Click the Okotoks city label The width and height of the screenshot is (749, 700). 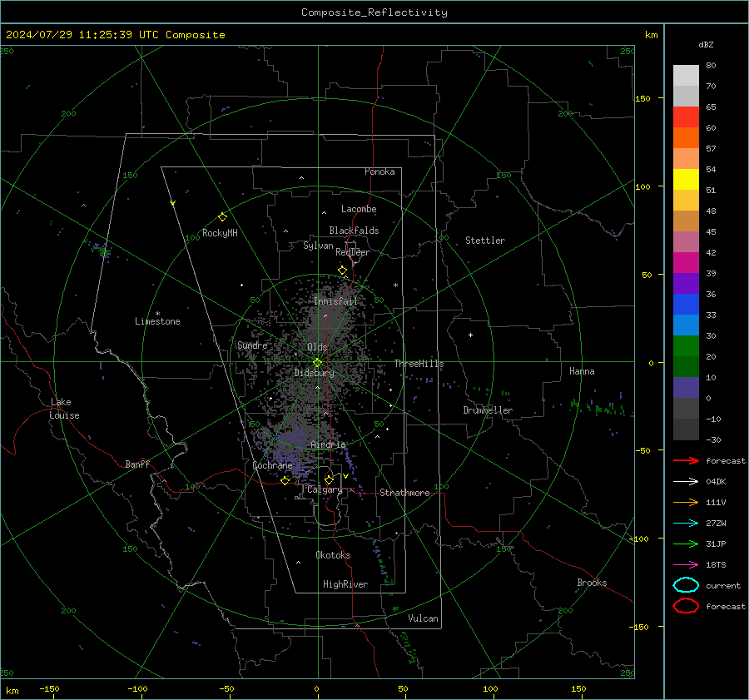(333, 556)
